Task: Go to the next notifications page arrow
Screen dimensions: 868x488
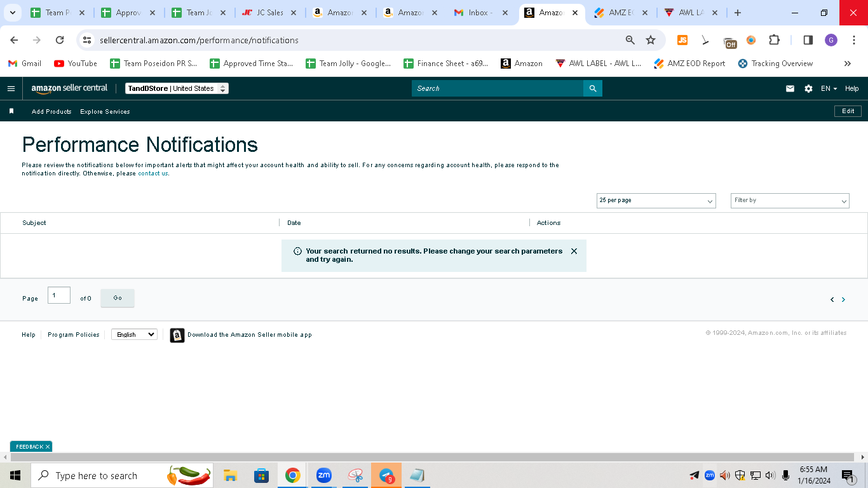Action: pos(843,299)
